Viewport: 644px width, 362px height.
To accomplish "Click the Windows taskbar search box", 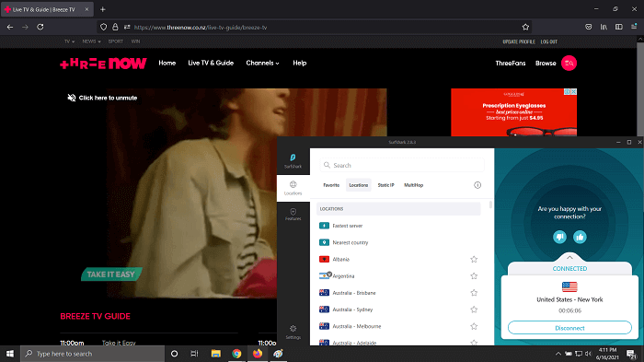I will coord(92,354).
